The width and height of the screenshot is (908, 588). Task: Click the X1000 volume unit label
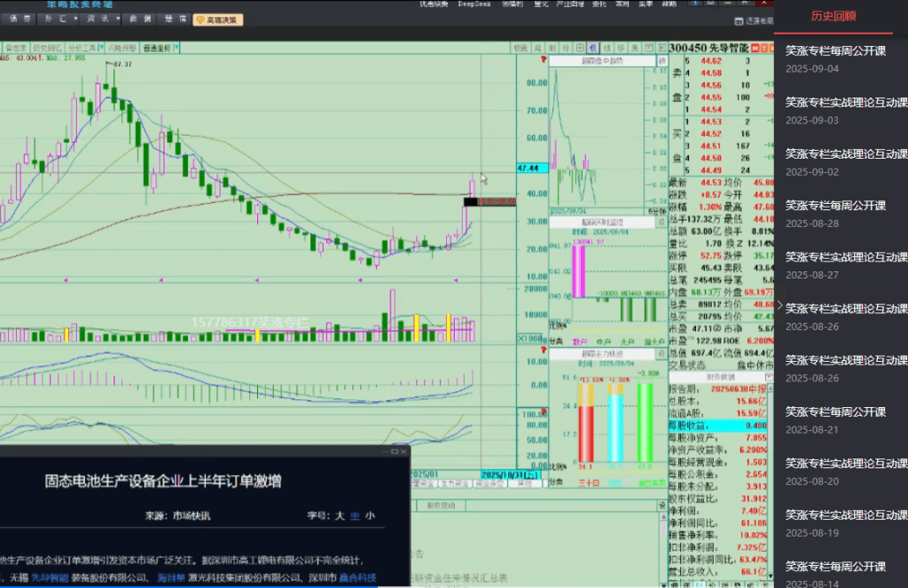click(x=530, y=338)
